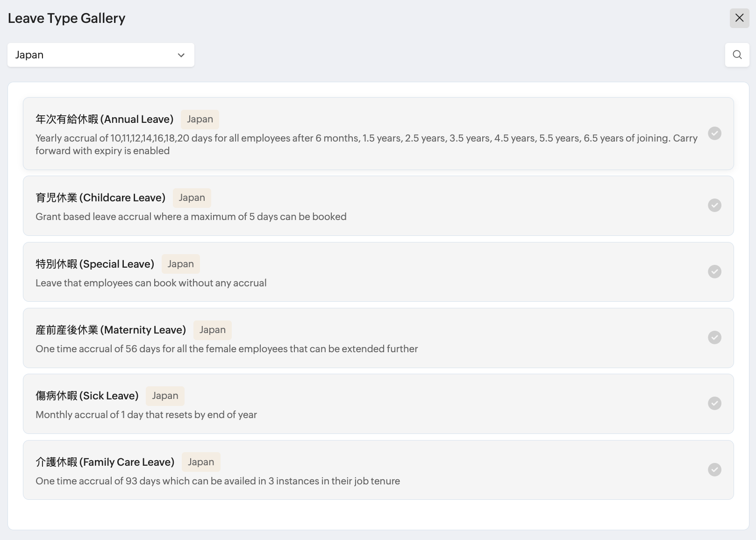Check the Annual Leave selection circle
Image resolution: width=756 pixels, height=540 pixels.
point(714,134)
